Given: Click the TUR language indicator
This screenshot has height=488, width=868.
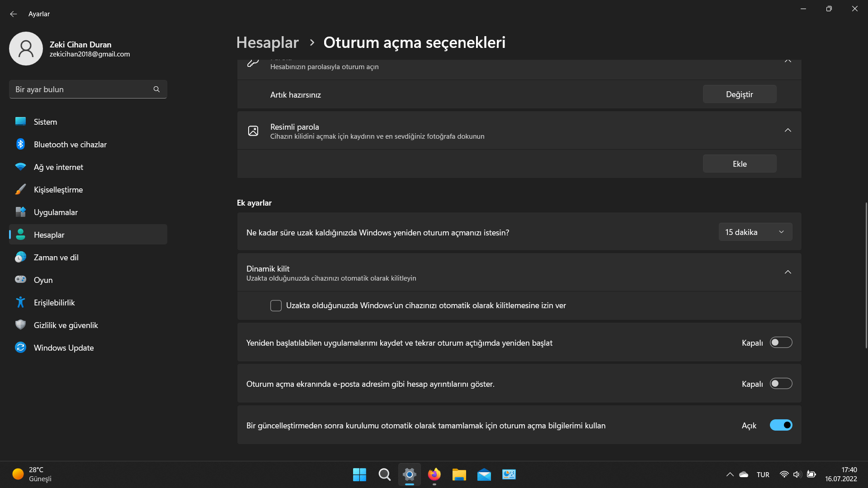Looking at the screenshot, I should click(x=763, y=474).
